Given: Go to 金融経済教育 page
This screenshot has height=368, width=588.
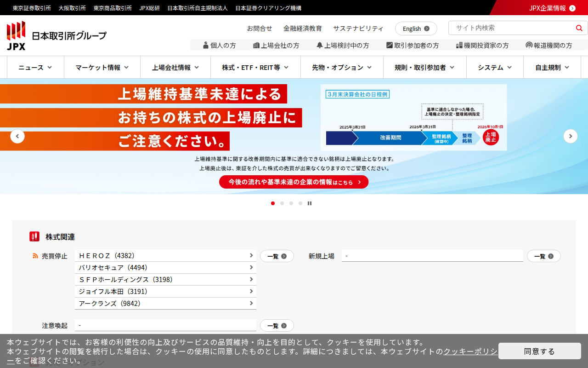Looking at the screenshot, I should coord(303,29).
